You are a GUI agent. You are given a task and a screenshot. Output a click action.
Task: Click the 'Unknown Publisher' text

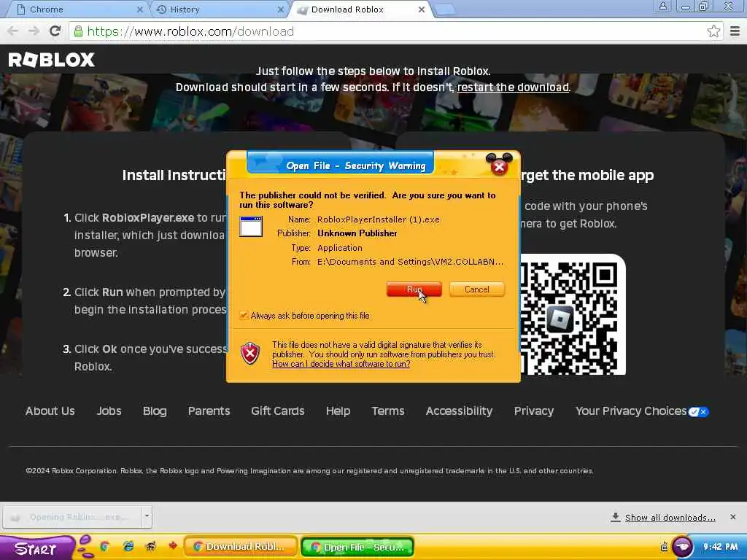tap(357, 233)
